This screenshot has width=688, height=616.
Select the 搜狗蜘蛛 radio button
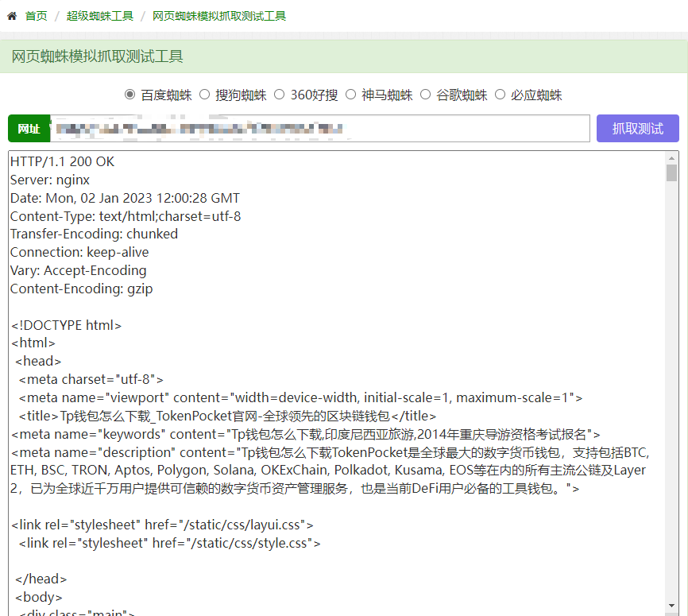click(x=204, y=95)
